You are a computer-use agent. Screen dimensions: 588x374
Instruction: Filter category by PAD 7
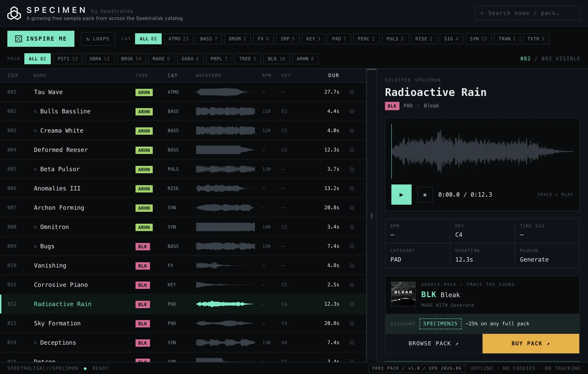click(x=339, y=39)
